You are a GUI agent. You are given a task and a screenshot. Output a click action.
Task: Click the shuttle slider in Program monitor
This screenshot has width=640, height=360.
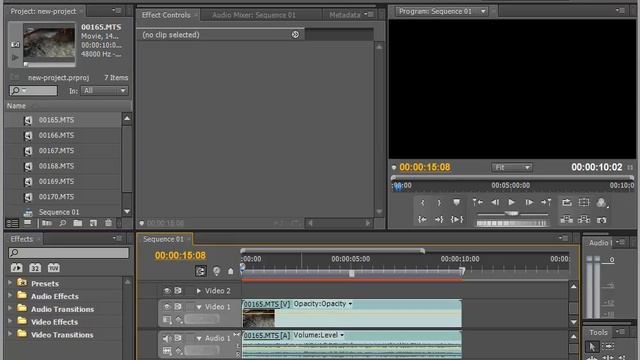coord(512,213)
